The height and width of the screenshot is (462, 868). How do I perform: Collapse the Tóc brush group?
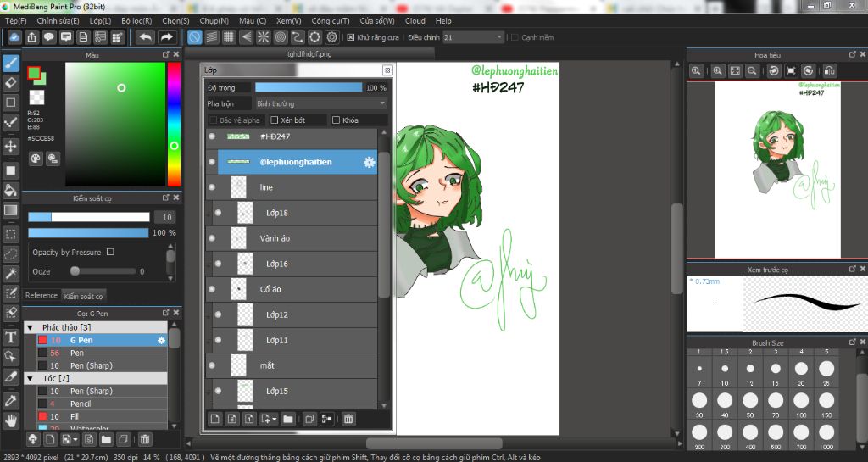31,378
